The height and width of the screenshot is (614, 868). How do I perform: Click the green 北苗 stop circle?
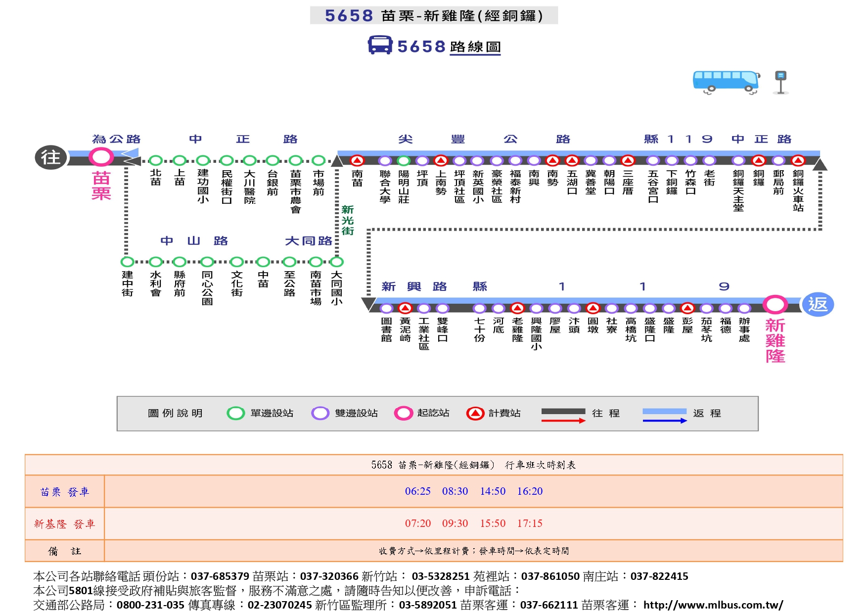click(156, 160)
